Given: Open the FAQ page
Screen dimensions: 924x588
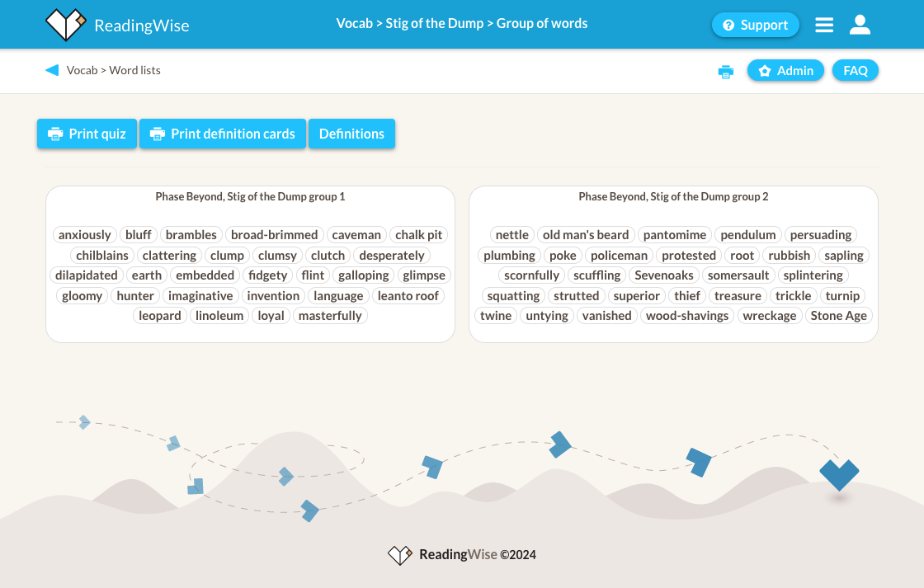Looking at the screenshot, I should click(x=856, y=71).
